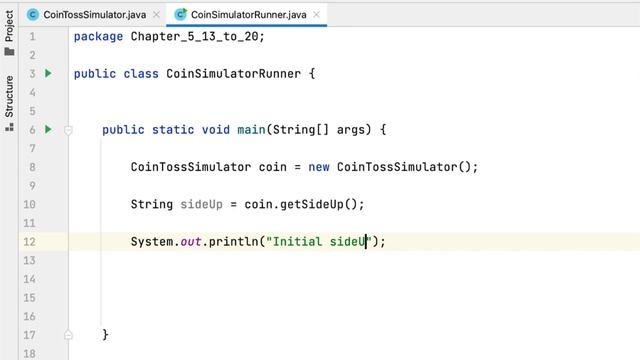
Task: Click the package name Chapter_5_13_to_20
Action: tap(194, 37)
